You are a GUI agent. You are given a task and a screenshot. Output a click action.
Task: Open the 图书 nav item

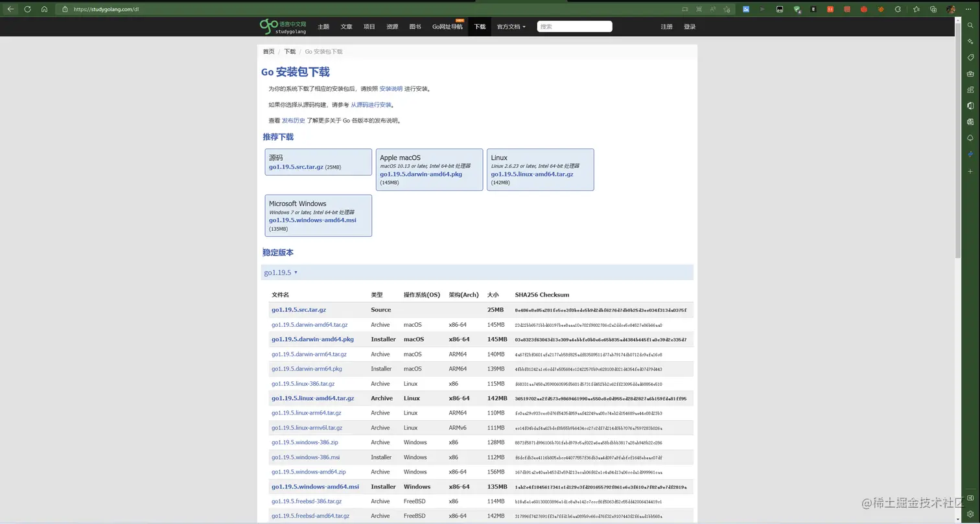[x=415, y=27]
